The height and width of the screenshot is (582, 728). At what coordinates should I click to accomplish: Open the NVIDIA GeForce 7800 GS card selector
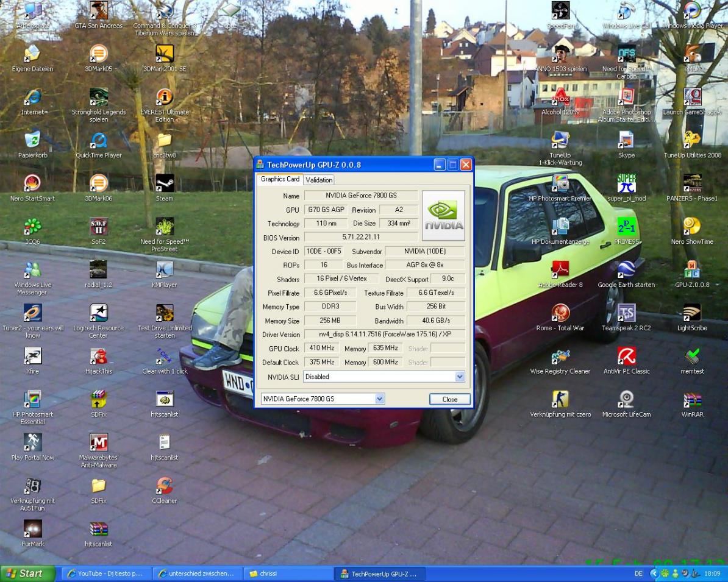click(323, 399)
